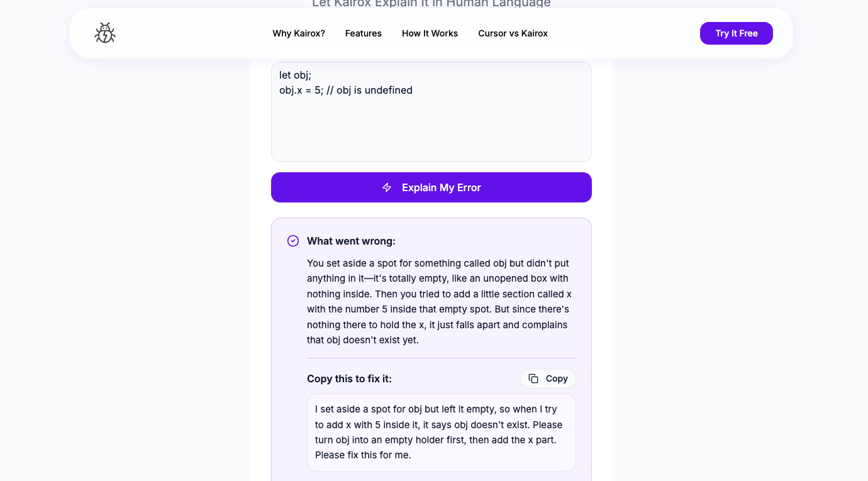Click the lightning bolt icon on Explain My Error
The height and width of the screenshot is (481, 868).
(387, 187)
